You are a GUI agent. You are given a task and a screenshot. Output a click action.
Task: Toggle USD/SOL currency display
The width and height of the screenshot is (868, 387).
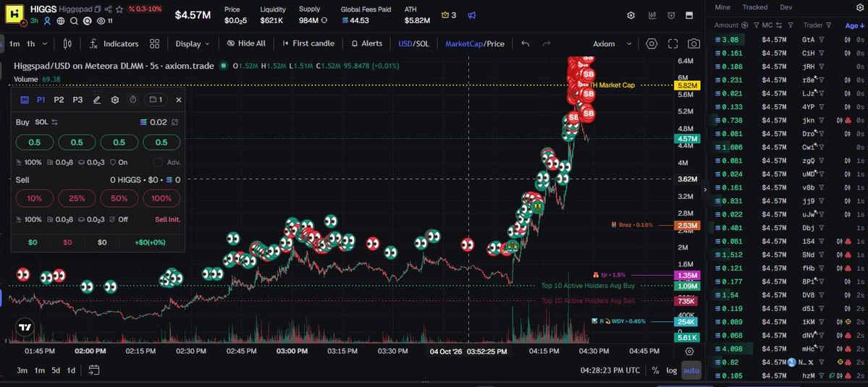pos(413,43)
